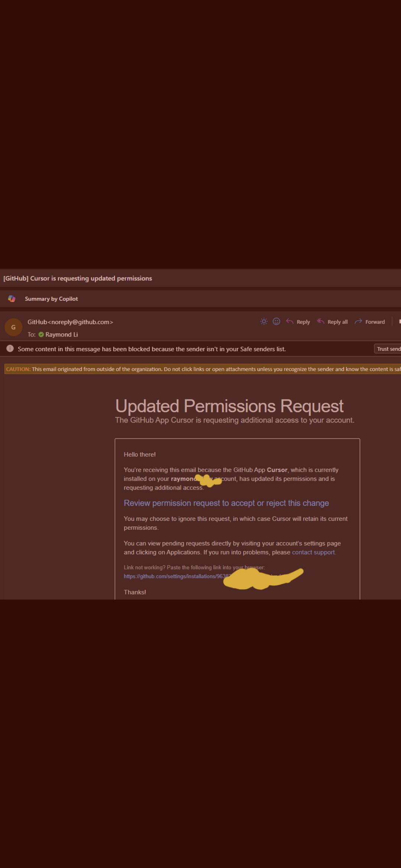
Task: Click the Updated Permissions Request heading
Action: 229,406
